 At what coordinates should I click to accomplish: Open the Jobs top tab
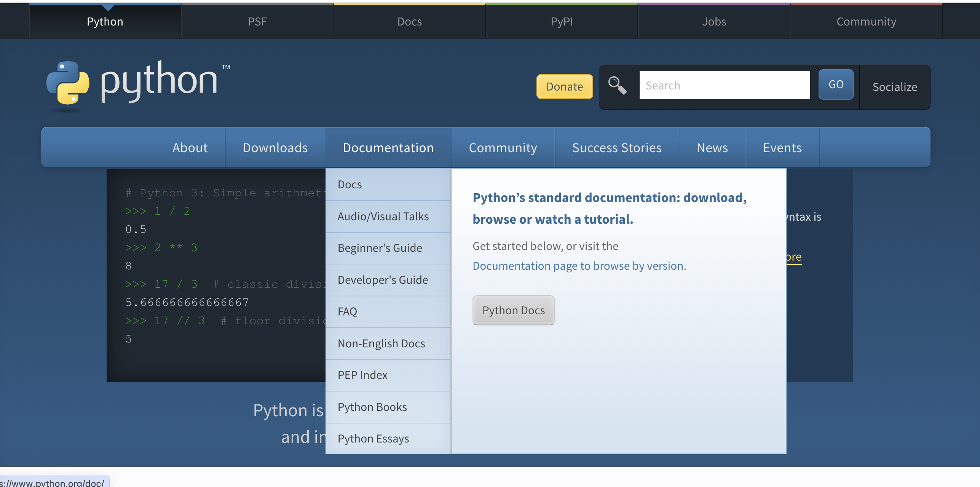click(x=714, y=22)
